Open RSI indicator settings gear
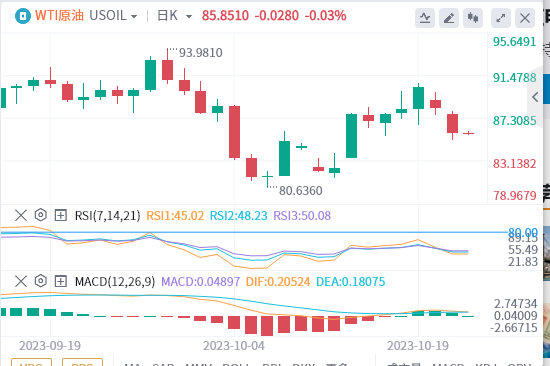 pos(41,215)
